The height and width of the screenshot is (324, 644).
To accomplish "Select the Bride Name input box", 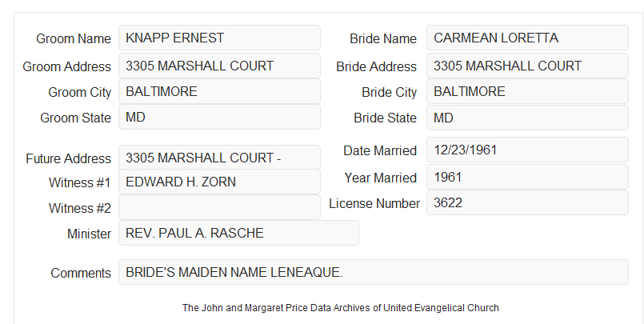I will (x=527, y=38).
